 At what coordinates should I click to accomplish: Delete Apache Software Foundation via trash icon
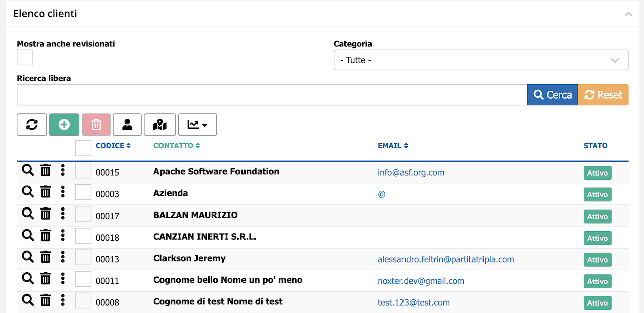[x=46, y=170]
